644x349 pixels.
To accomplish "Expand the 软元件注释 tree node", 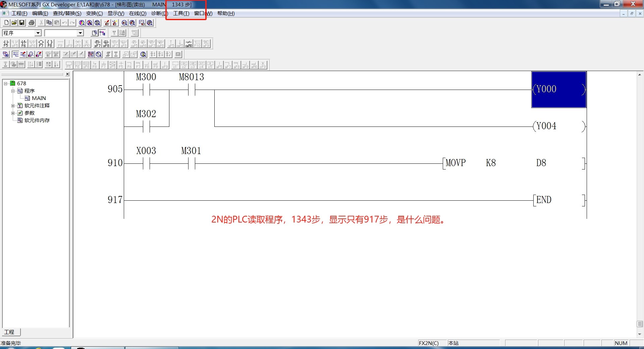I will pyautogui.click(x=13, y=106).
